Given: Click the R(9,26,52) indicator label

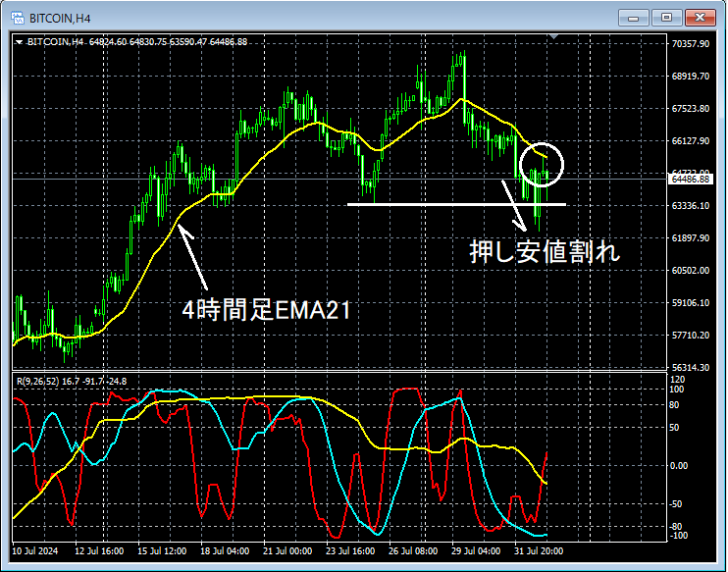Looking at the screenshot, I should [x=37, y=382].
